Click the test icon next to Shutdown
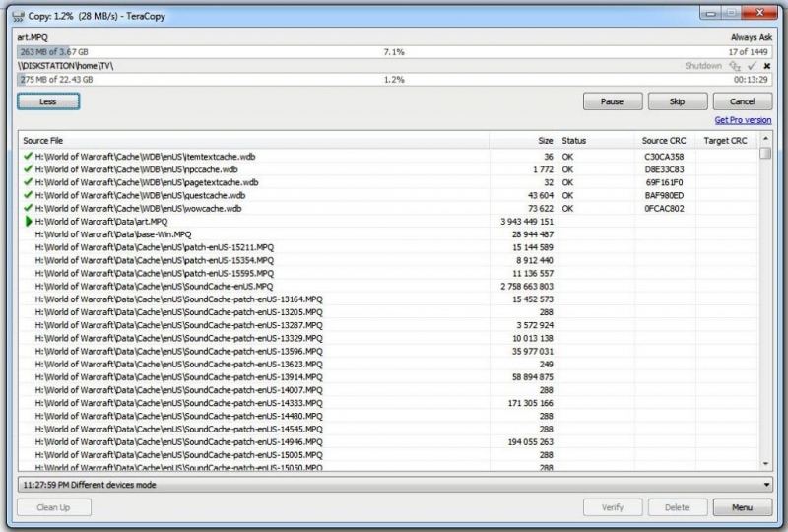788x532 pixels. (735, 66)
